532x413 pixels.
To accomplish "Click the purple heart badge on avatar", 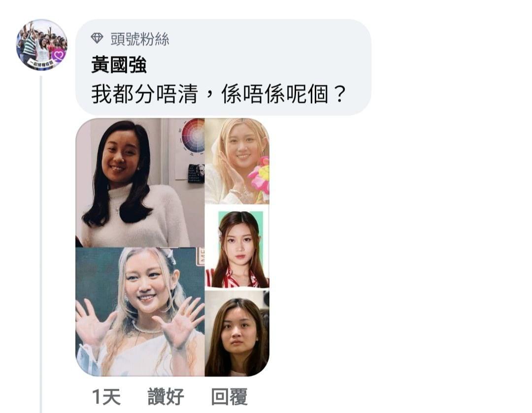I will [58, 55].
